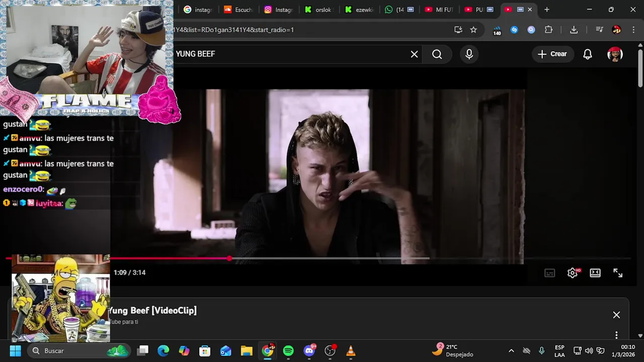Viewport: 644px width, 362px height.
Task: Bookmark this page with the star icon
Action: (x=473, y=30)
